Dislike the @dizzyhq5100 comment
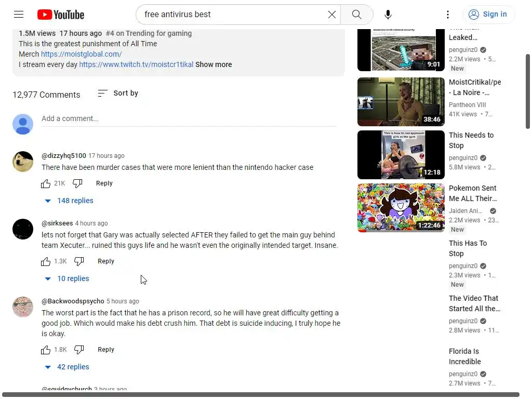The height and width of the screenshot is (399, 532). [78, 183]
